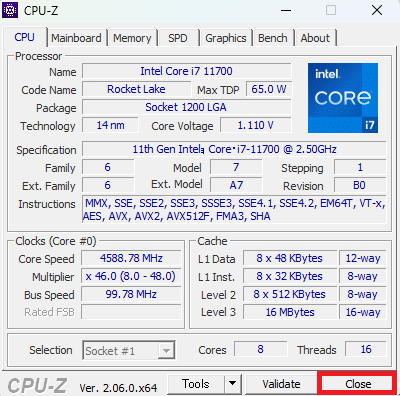Viewport: 400px width, 396px height.
Task: Click the Level 2 8 x 512 KBytes value
Action: click(x=290, y=294)
